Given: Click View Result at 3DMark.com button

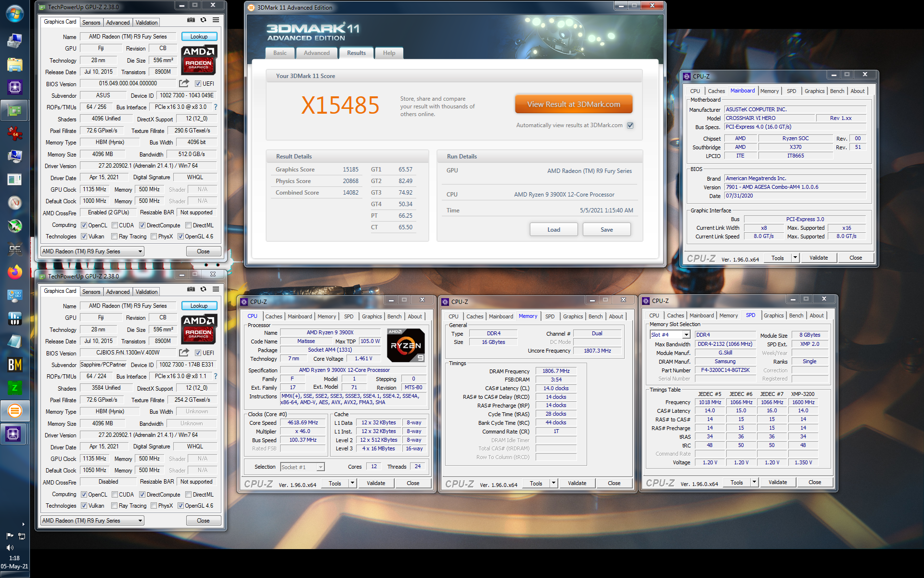Looking at the screenshot, I should click(574, 104).
